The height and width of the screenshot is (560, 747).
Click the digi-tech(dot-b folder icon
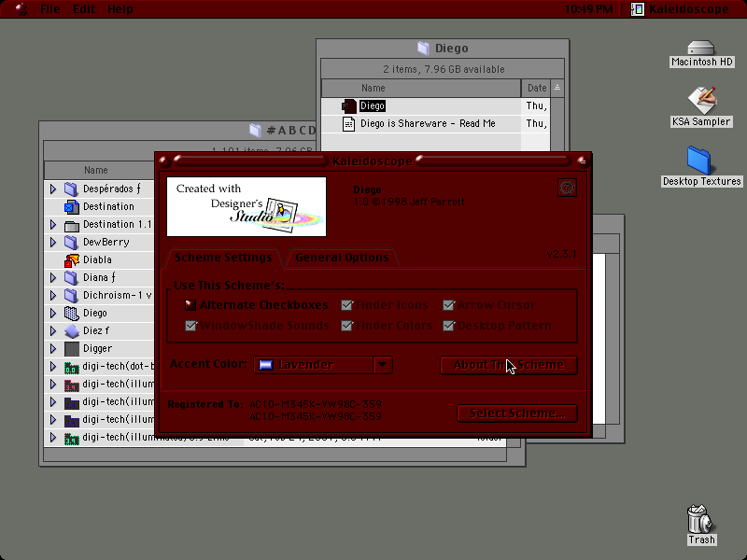(72, 367)
